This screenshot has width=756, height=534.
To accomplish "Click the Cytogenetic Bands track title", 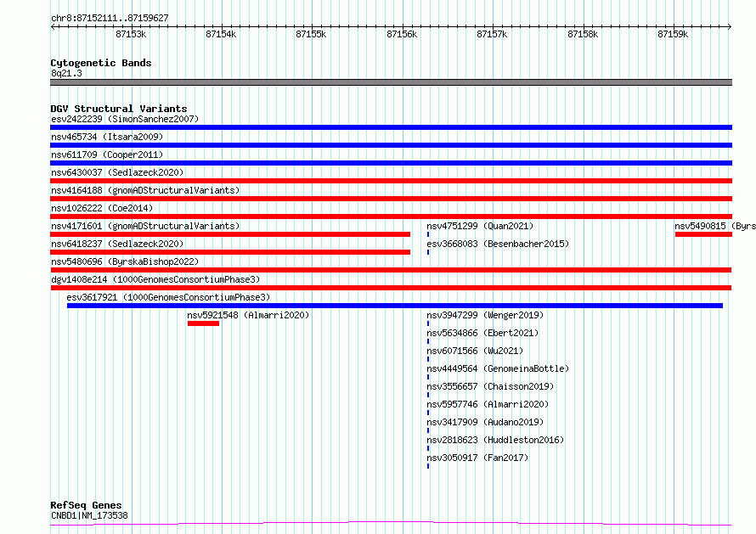I will coord(101,63).
